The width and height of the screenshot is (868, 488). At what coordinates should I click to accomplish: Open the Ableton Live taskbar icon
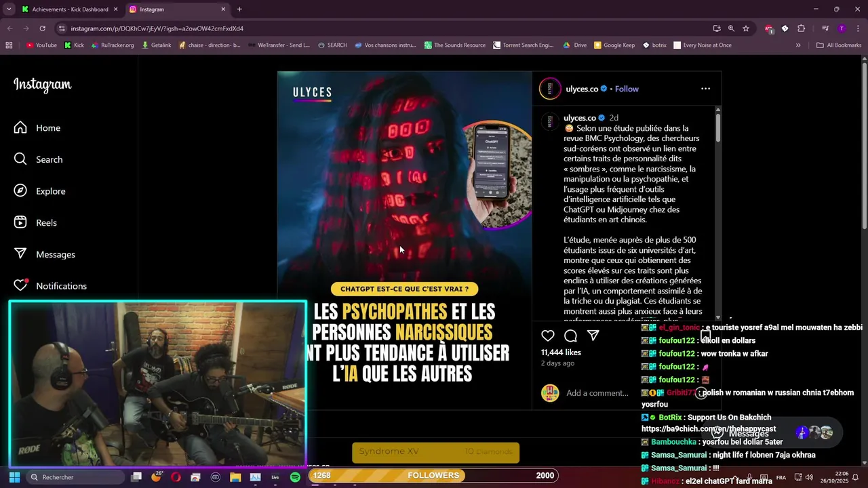click(x=275, y=477)
